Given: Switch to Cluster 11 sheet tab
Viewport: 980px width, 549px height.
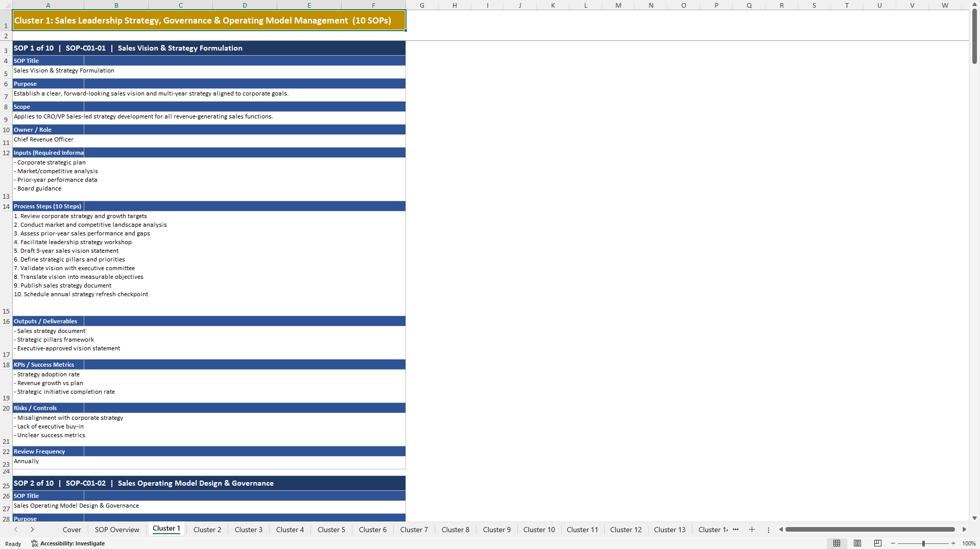Looking at the screenshot, I should coord(582,530).
